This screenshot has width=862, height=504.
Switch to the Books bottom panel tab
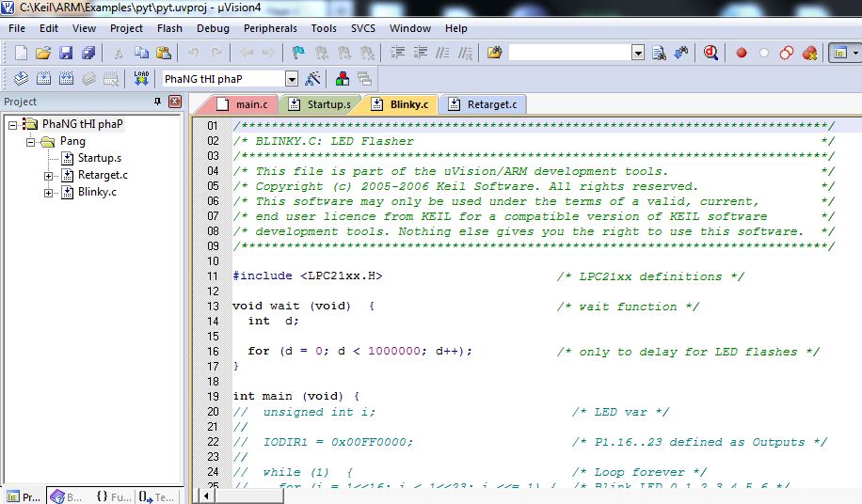click(67, 496)
